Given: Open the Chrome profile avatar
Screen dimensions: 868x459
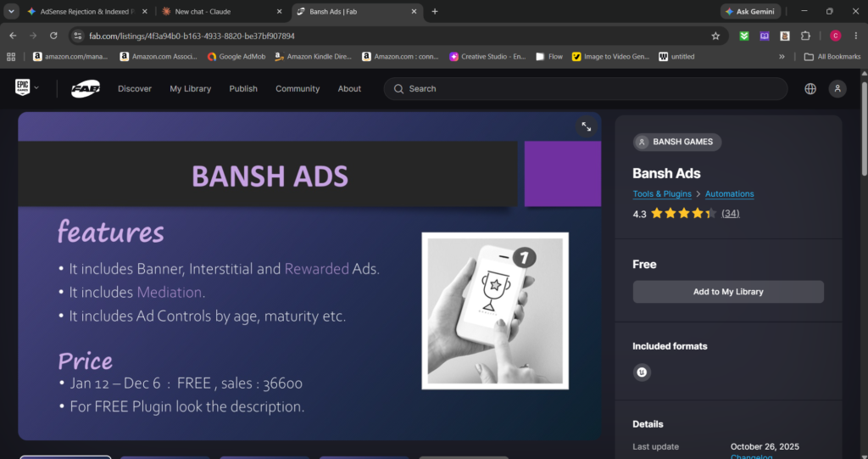Looking at the screenshot, I should [x=836, y=36].
